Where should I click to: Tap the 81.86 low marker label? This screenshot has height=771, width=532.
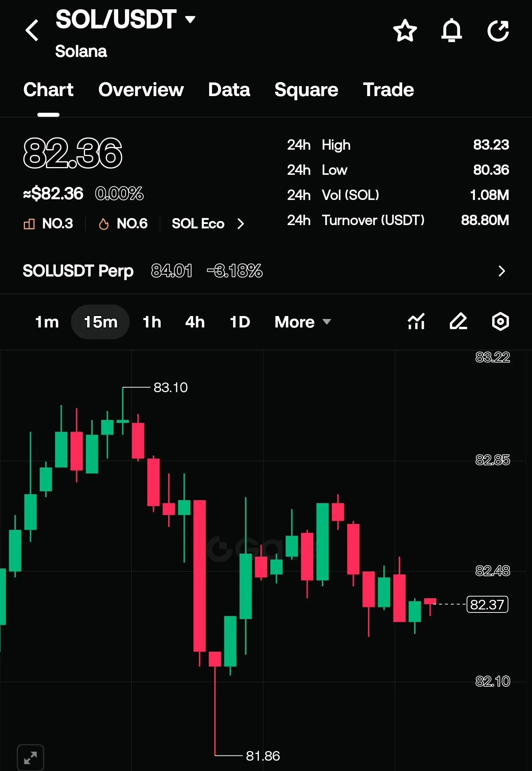pyautogui.click(x=263, y=756)
